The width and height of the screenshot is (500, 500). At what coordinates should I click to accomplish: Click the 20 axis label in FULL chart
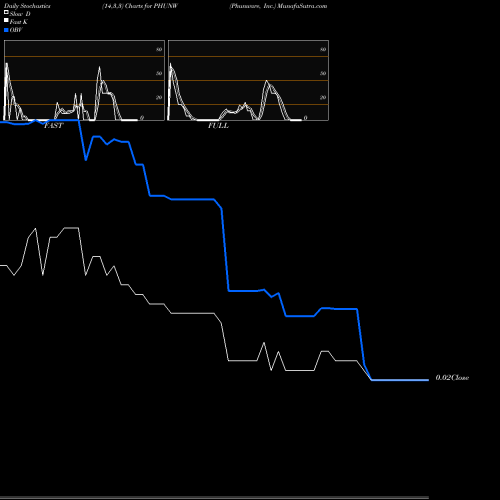[323, 97]
